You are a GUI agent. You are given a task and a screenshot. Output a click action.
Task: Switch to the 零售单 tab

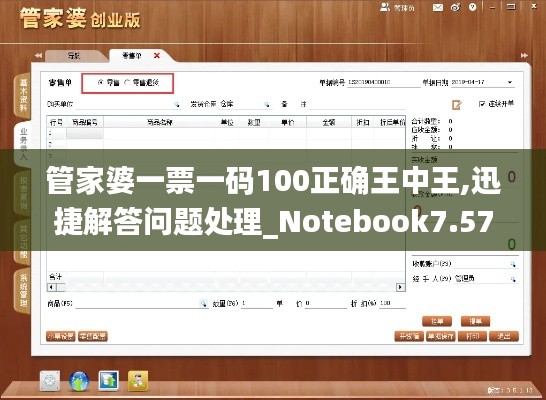pyautogui.click(x=132, y=56)
